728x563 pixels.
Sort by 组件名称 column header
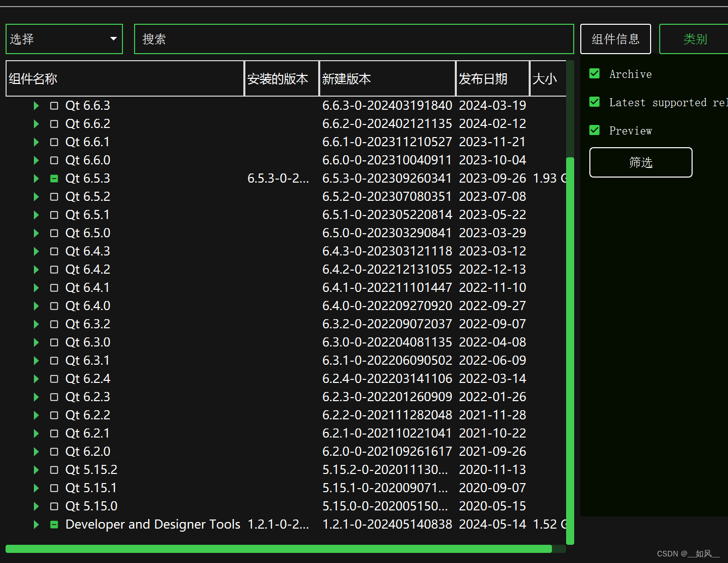125,78
